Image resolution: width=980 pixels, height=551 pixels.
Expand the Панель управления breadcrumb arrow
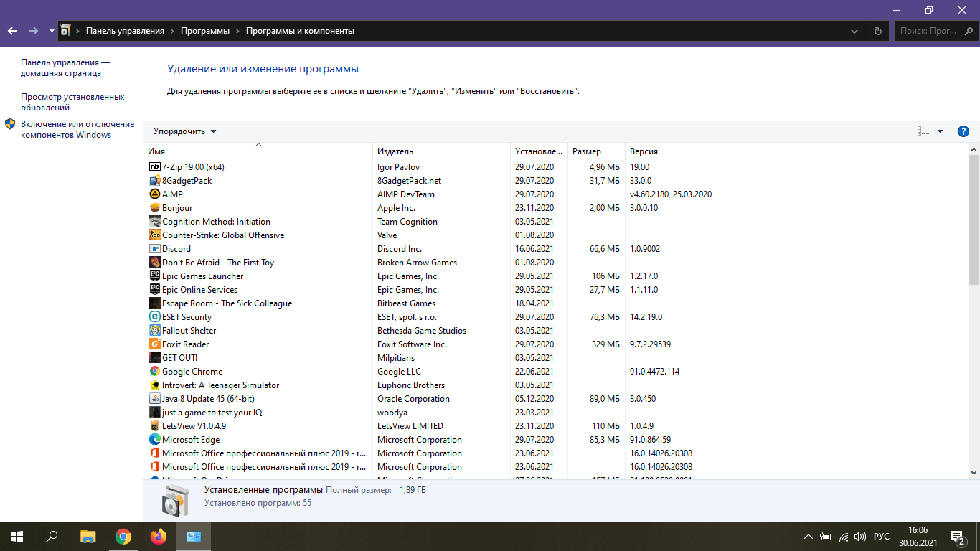(x=171, y=31)
